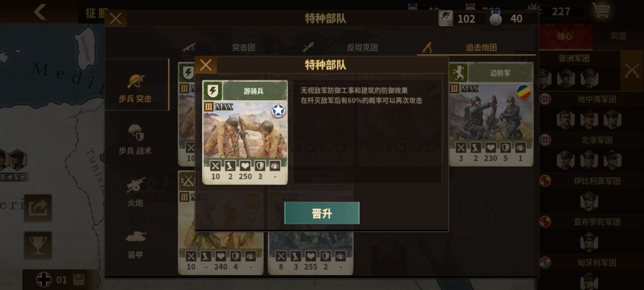Image resolution: width=644 pixels, height=290 pixels.
Task: Select the 步兵 突击 infantry assault category
Action: pyautogui.click(x=135, y=88)
